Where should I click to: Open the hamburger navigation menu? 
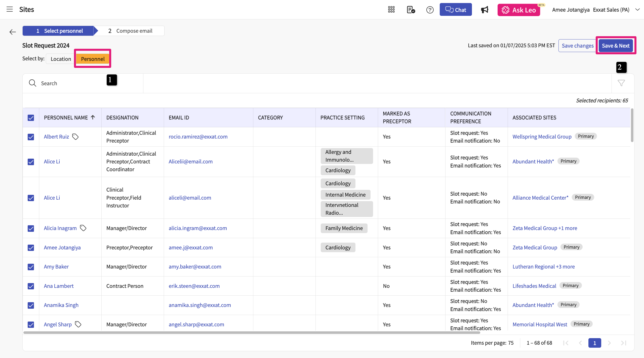click(x=10, y=10)
